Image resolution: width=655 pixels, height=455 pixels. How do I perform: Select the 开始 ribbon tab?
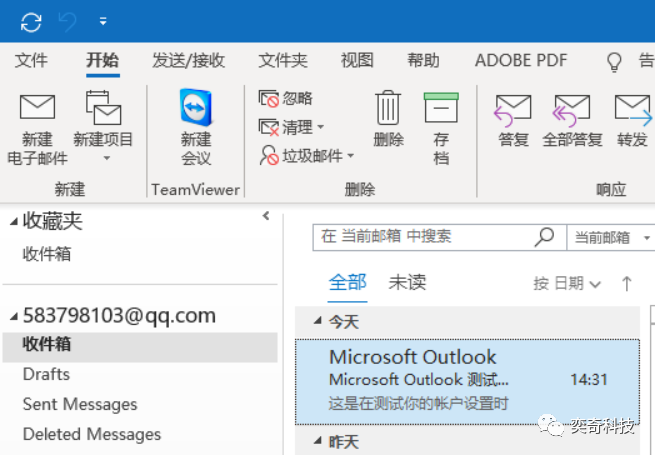click(x=103, y=60)
